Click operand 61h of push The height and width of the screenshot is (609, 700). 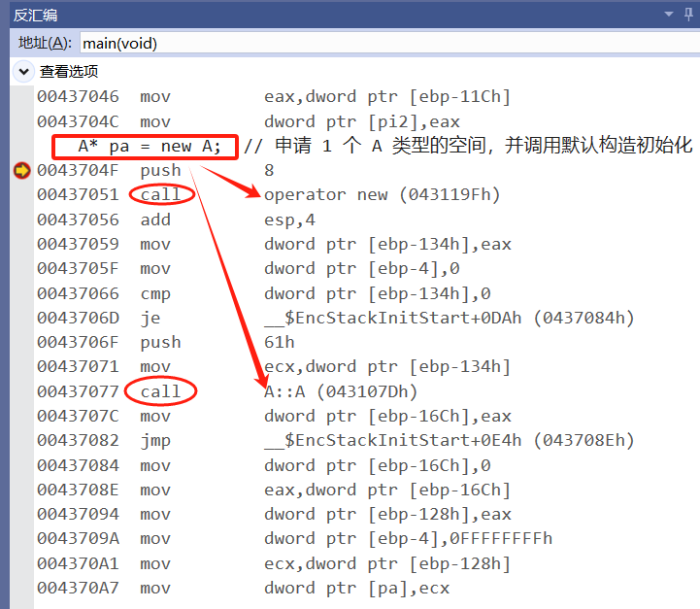280,343
